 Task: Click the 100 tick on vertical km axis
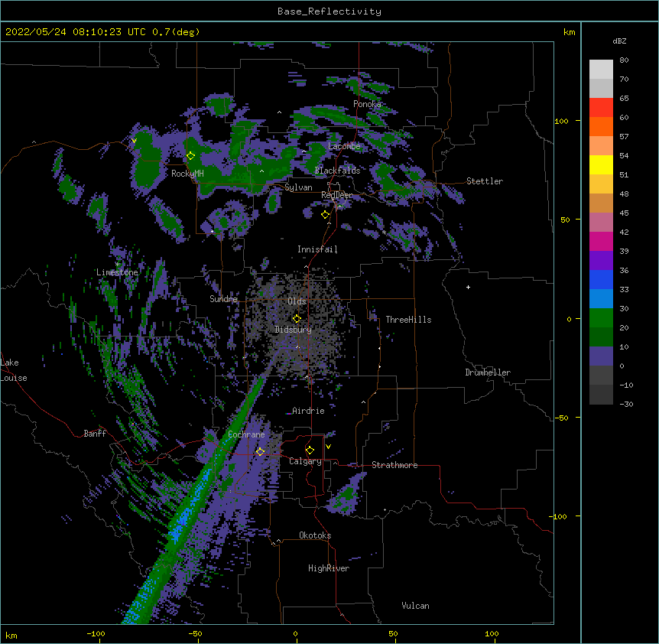tap(561, 121)
